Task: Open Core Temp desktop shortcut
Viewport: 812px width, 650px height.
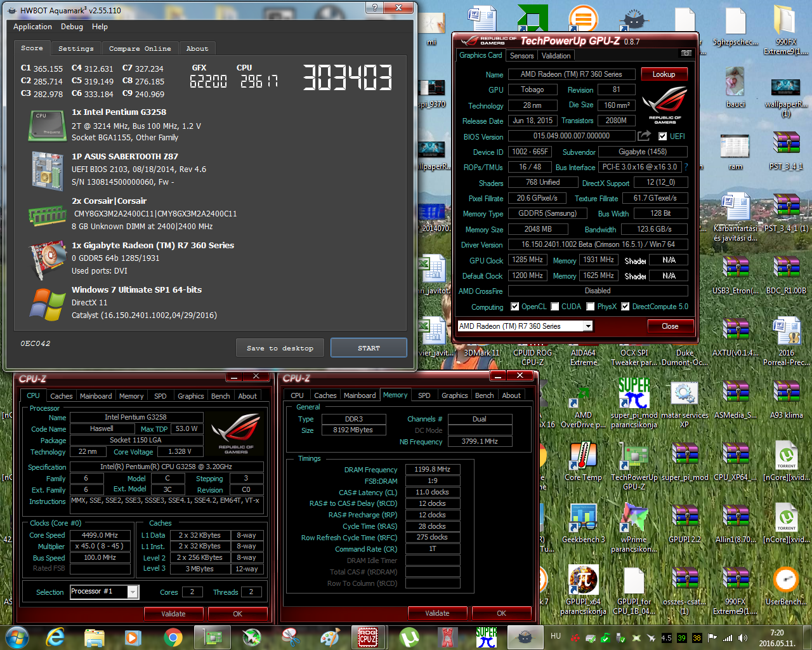Action: click(x=583, y=461)
